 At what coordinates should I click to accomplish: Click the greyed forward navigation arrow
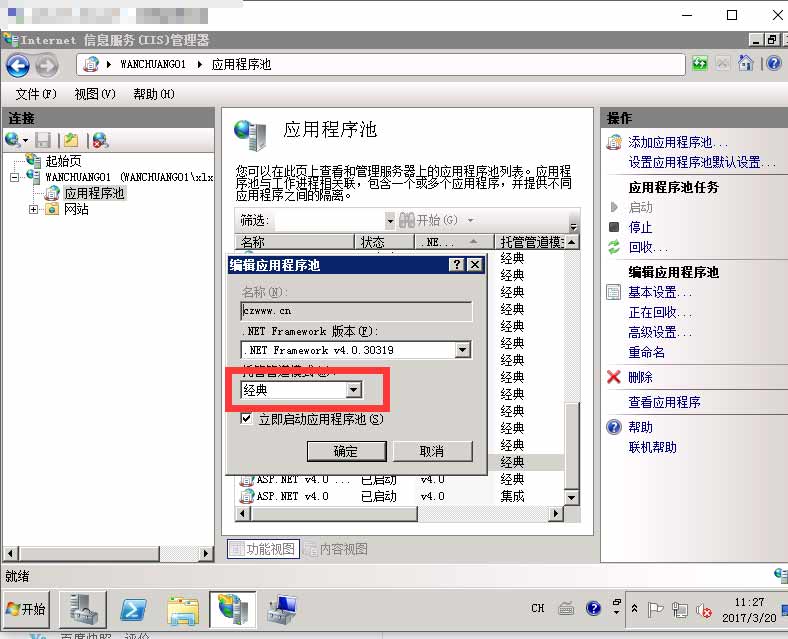click(x=47, y=66)
